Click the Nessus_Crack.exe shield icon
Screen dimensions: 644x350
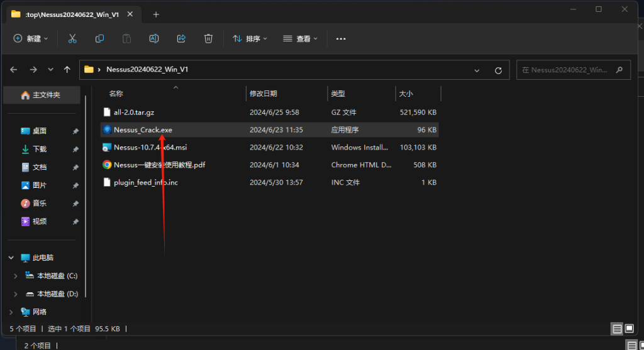(107, 129)
